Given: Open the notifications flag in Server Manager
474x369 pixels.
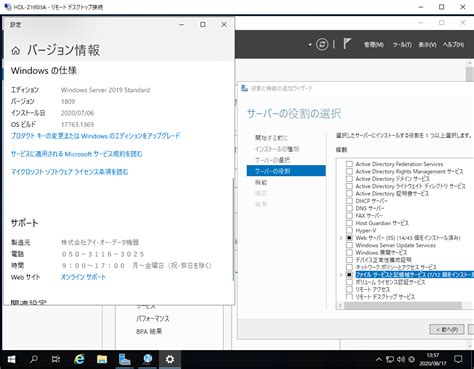Looking at the screenshot, I should (x=347, y=44).
